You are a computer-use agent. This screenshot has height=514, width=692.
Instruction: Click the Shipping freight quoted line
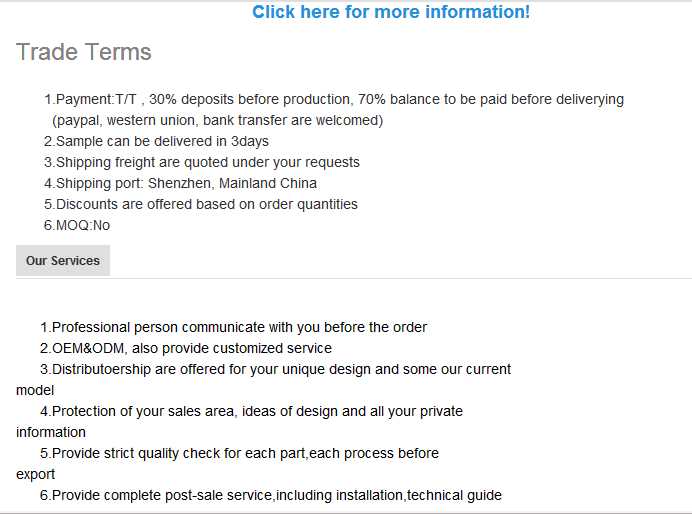pos(202,163)
